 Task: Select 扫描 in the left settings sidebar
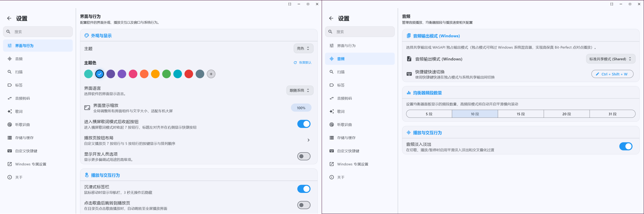pyautogui.click(x=38, y=72)
